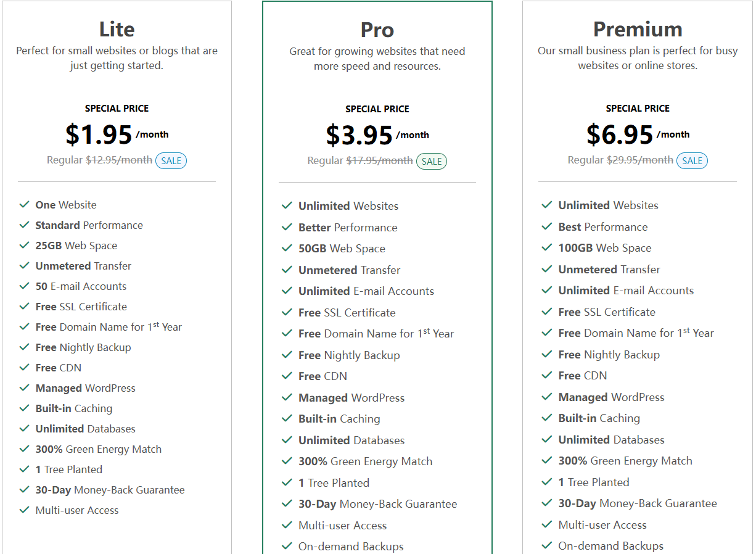Click the checkmark next to Lite's 25GB Web Space
The image size is (756, 554).
pyautogui.click(x=25, y=245)
